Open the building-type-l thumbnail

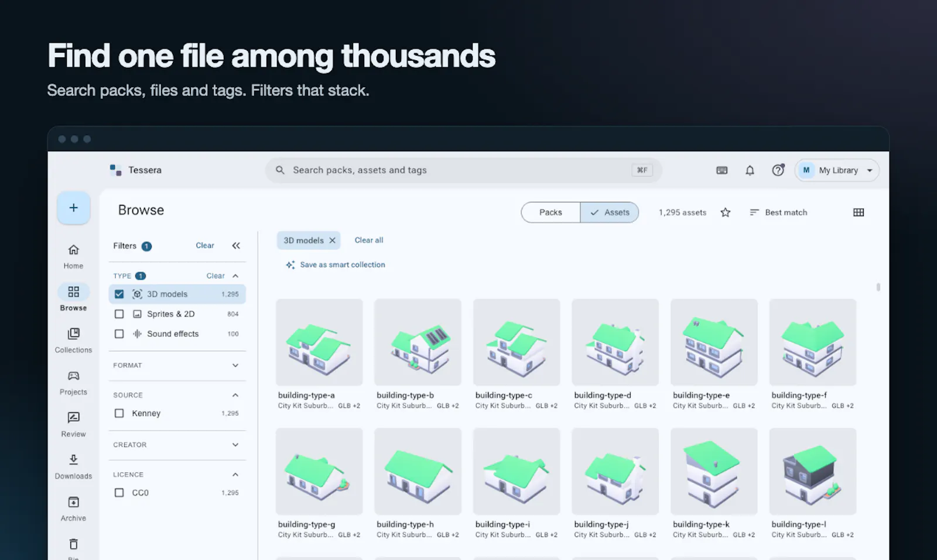tap(813, 472)
